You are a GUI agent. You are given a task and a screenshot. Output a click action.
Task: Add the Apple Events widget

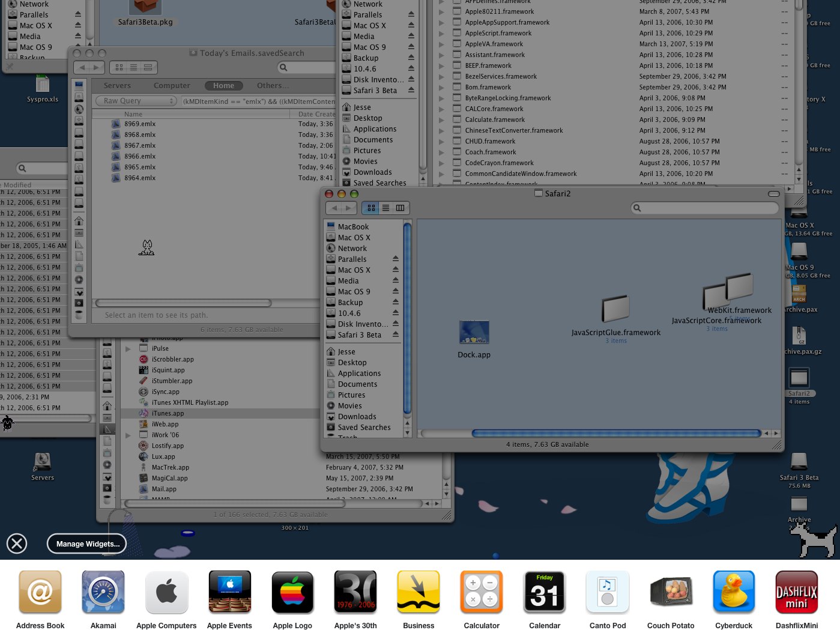(x=229, y=592)
